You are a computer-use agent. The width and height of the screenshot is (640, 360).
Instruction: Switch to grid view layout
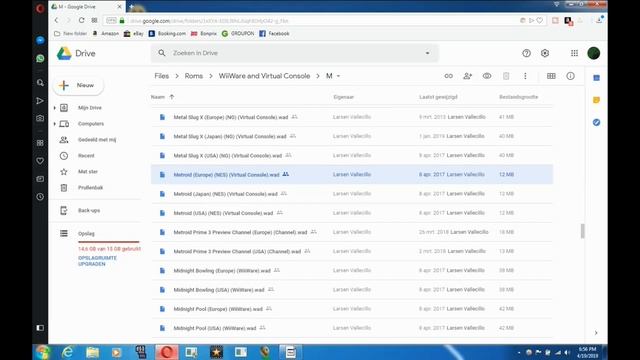551,76
